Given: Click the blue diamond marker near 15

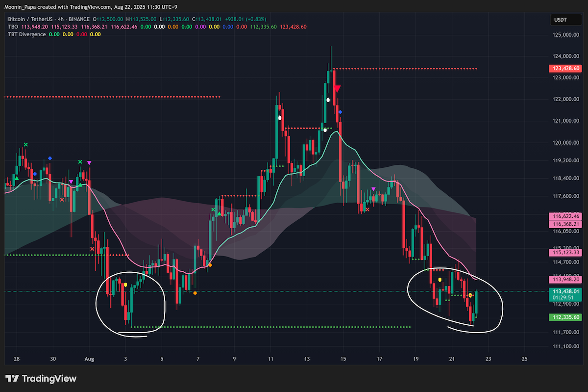Looking at the screenshot, I should coord(341,112).
